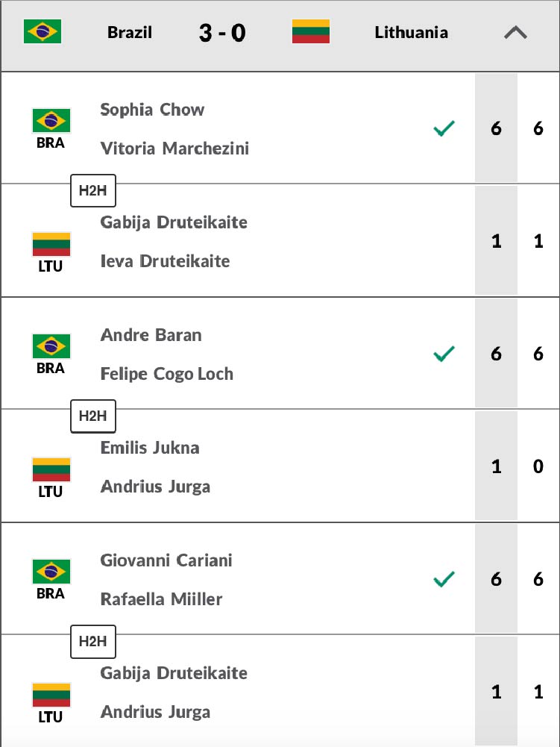Click the winner checkmark for Chow/Marchezini
Viewport: 560px width, 747px height.
point(444,129)
